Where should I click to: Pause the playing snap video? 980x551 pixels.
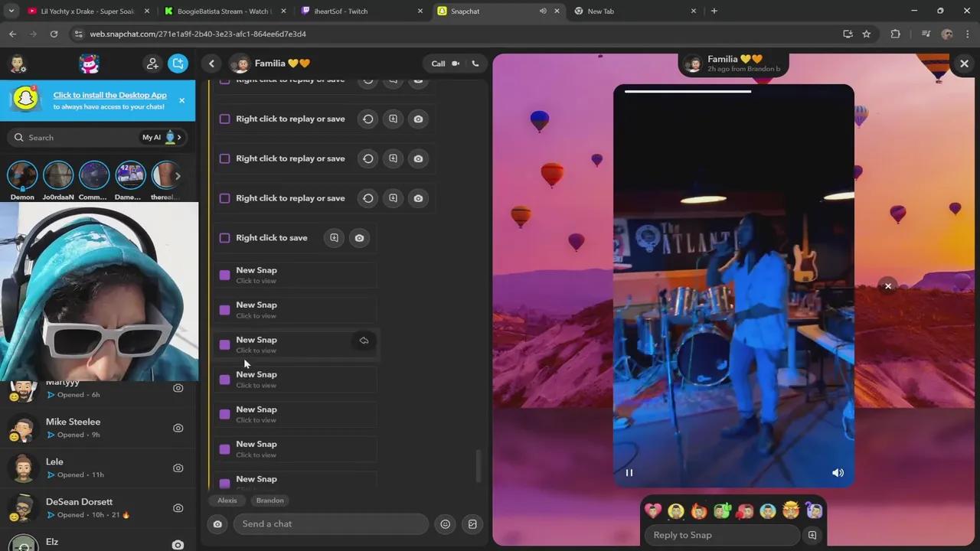click(x=629, y=473)
